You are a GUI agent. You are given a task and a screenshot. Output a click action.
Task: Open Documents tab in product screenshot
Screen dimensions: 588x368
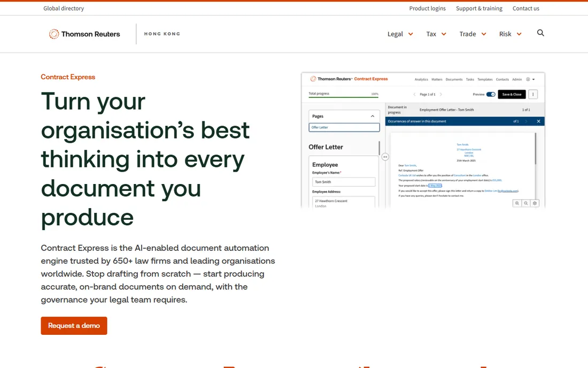click(454, 80)
